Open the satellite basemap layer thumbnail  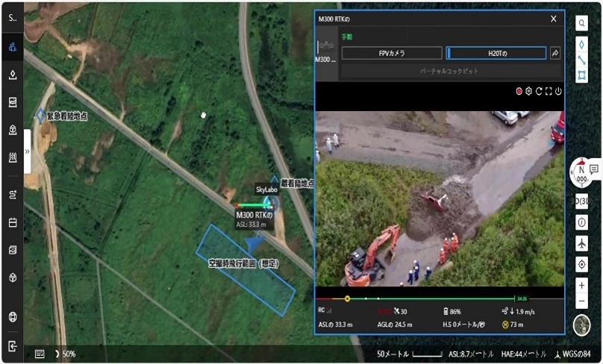click(581, 325)
